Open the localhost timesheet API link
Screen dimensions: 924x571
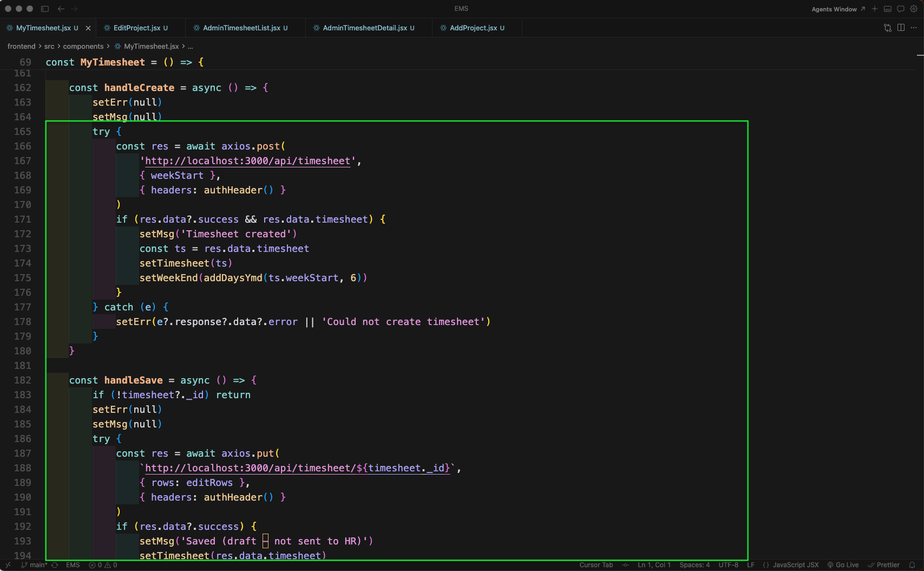tap(248, 161)
